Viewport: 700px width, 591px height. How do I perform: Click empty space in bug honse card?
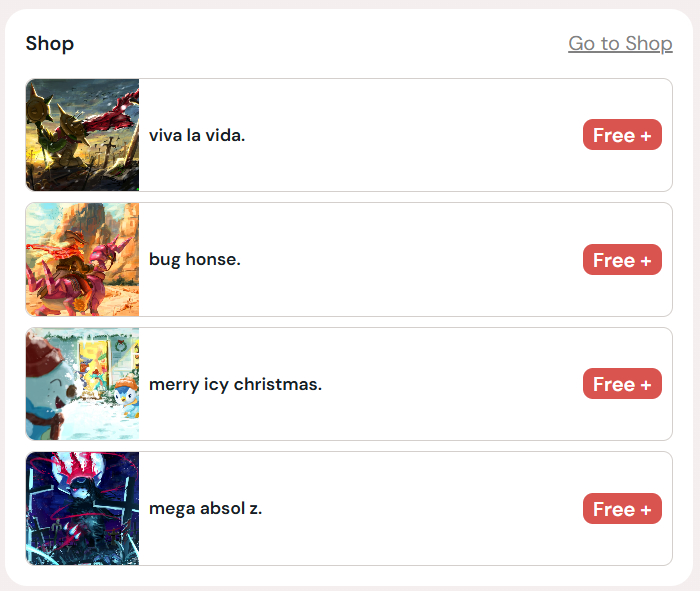click(x=411, y=259)
